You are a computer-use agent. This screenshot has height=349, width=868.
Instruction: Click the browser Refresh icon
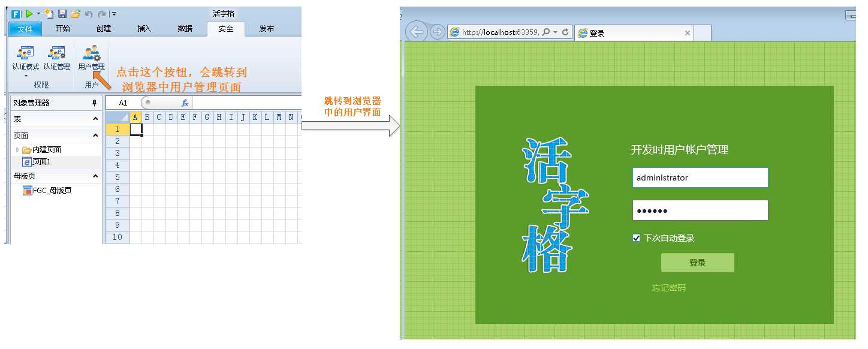(565, 32)
